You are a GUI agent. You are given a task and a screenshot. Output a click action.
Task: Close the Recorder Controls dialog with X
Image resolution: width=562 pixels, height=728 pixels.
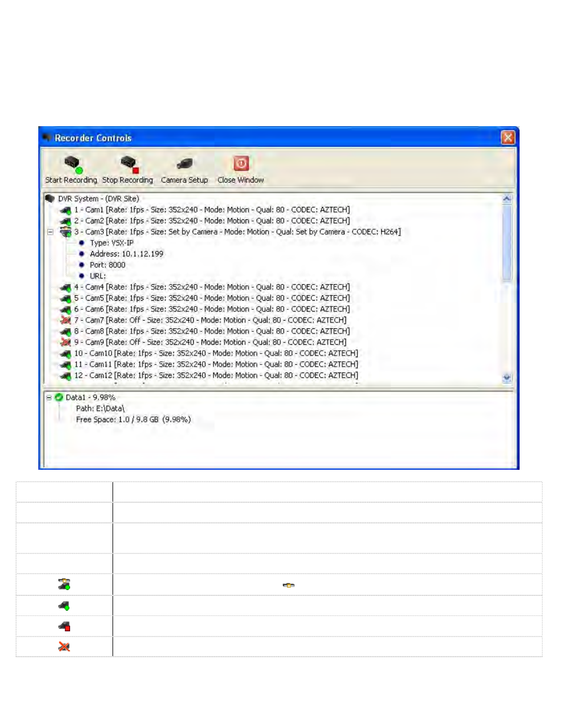(x=508, y=138)
